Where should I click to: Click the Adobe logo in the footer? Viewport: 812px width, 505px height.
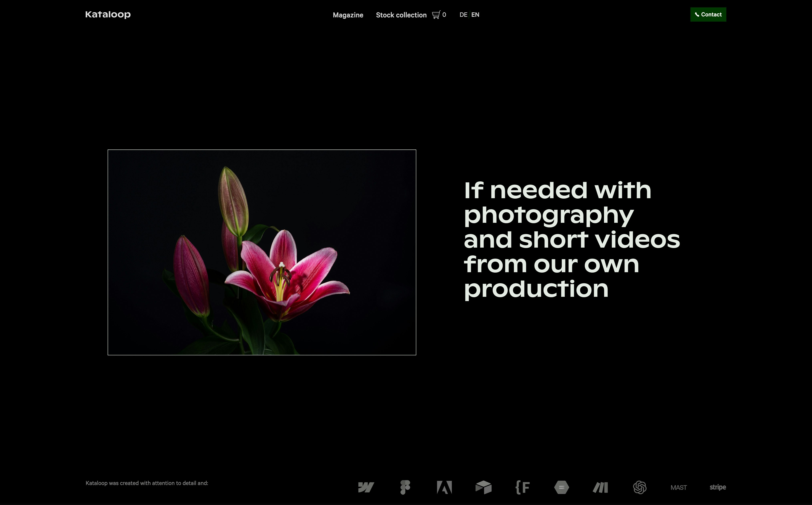click(444, 487)
